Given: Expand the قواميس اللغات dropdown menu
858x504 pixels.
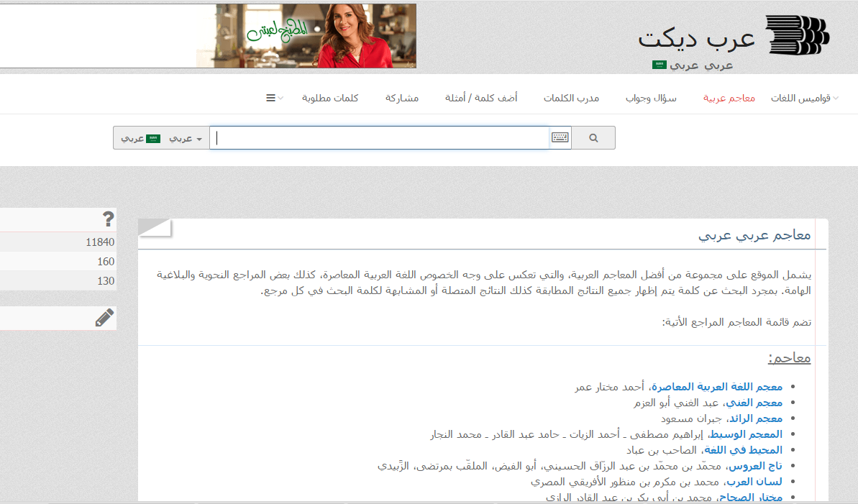Looking at the screenshot, I should point(804,98).
